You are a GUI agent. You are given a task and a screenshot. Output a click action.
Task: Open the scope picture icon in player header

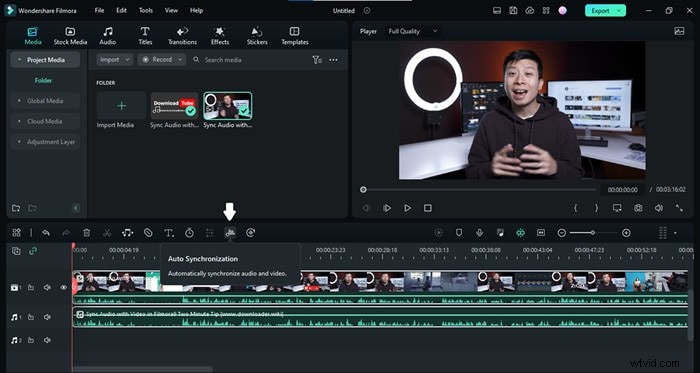679,31
